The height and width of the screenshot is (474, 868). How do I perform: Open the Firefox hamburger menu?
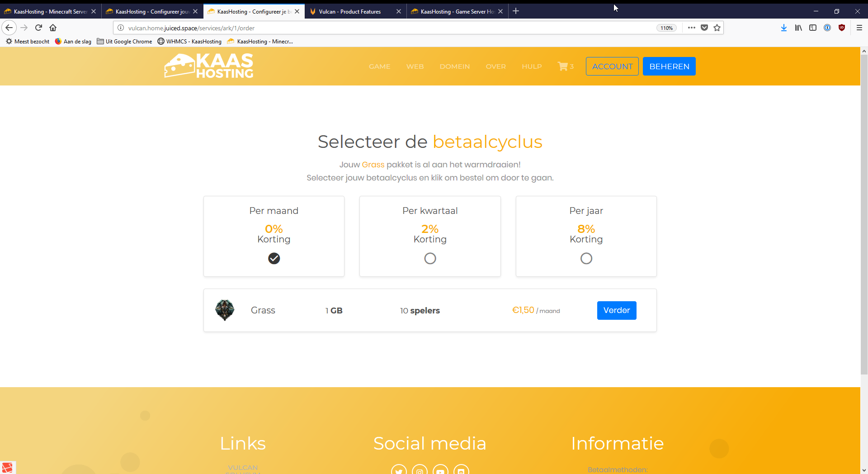click(859, 28)
